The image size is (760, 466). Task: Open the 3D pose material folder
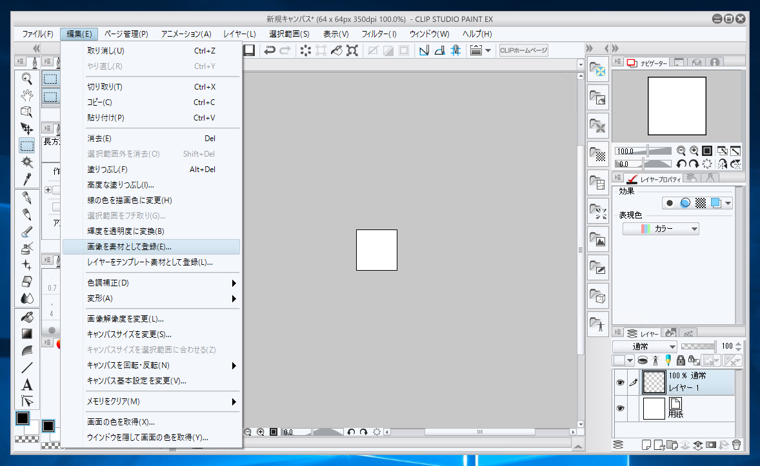[598, 324]
